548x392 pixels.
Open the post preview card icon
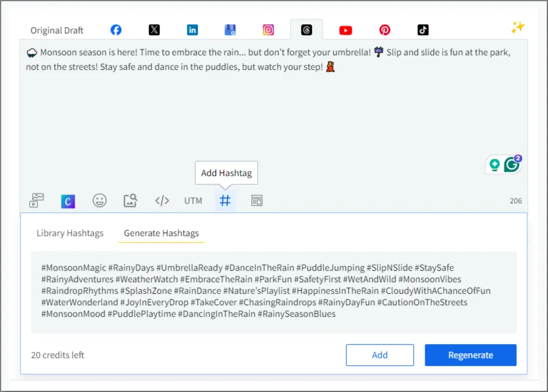[256, 200]
